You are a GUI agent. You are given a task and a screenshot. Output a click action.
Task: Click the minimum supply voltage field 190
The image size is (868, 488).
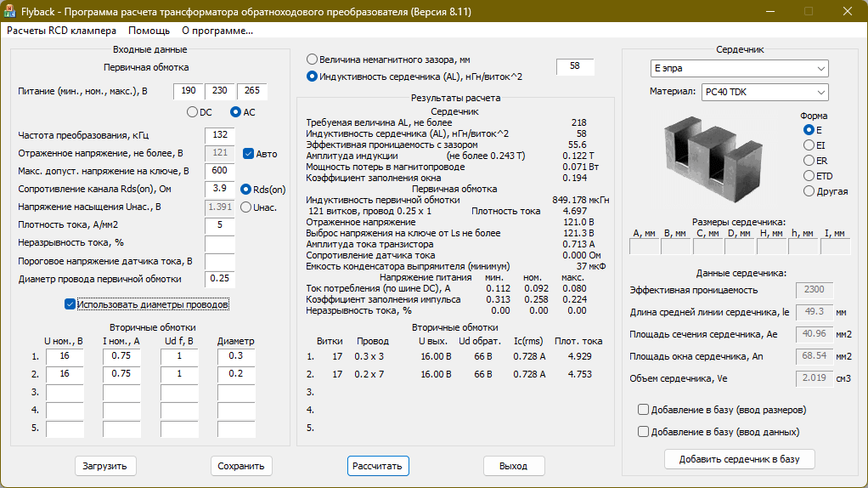pos(189,92)
